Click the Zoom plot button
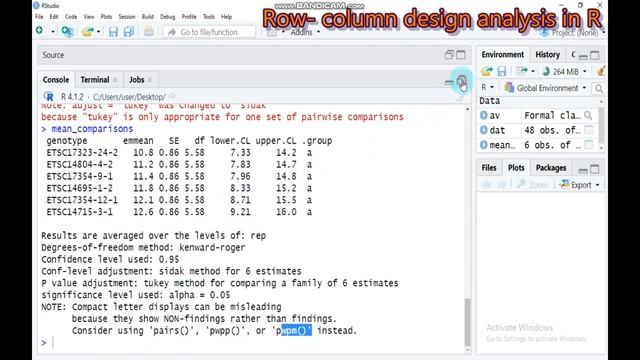The width and height of the screenshot is (640, 360). (x=532, y=185)
